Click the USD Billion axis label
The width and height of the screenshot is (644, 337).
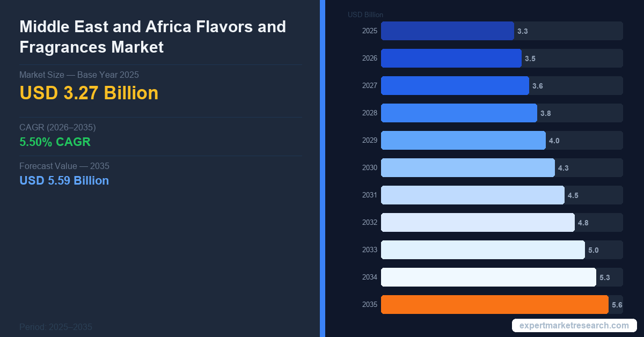[365, 14]
